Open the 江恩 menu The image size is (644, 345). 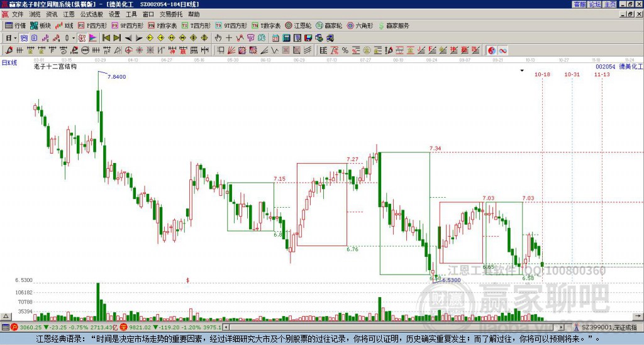[x=69, y=14]
